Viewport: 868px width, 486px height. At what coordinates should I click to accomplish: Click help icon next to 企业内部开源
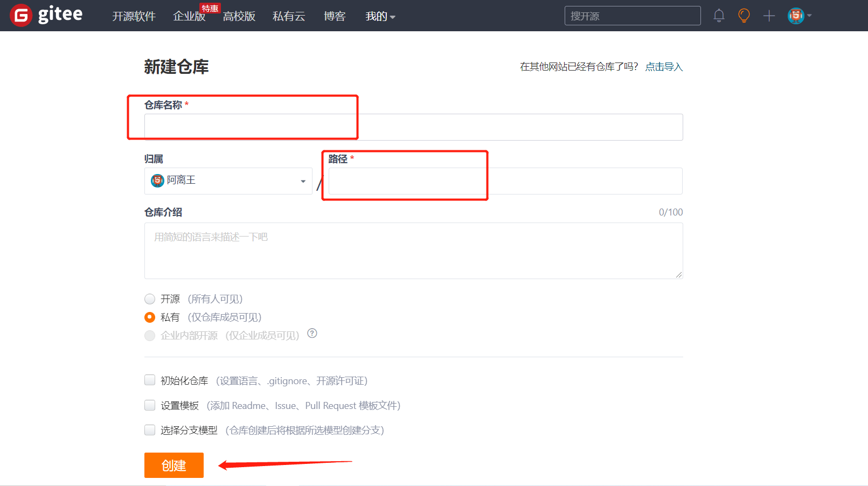click(x=312, y=334)
